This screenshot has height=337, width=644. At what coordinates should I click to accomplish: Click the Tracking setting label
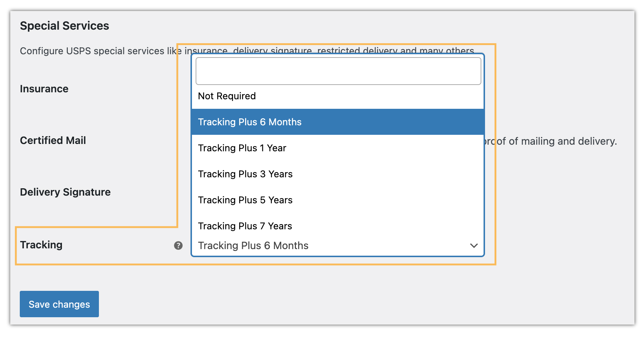pyautogui.click(x=41, y=245)
